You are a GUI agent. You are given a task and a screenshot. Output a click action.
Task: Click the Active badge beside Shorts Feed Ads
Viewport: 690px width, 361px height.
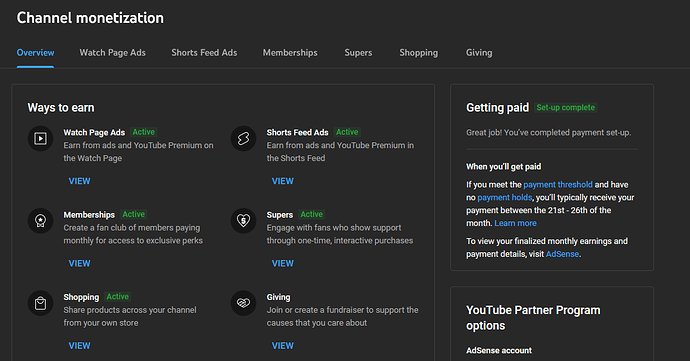[x=347, y=132]
